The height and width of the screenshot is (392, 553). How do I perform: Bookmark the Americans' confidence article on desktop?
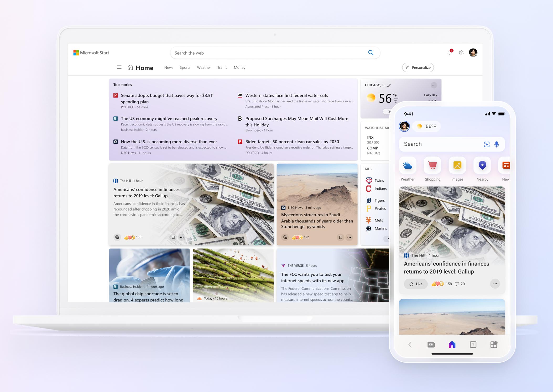[x=173, y=237]
